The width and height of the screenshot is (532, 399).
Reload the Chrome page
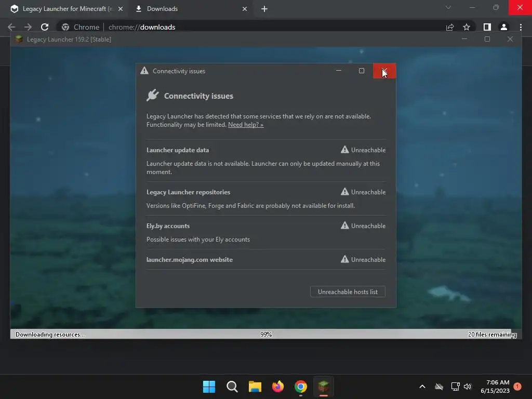(45, 27)
